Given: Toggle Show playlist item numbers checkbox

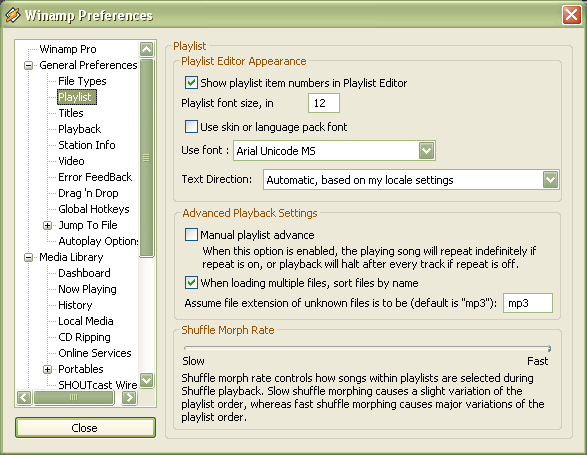Looking at the screenshot, I should (191, 82).
